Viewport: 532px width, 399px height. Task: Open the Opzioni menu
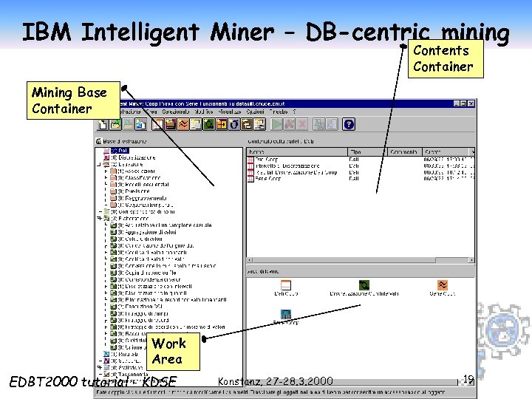(x=255, y=112)
